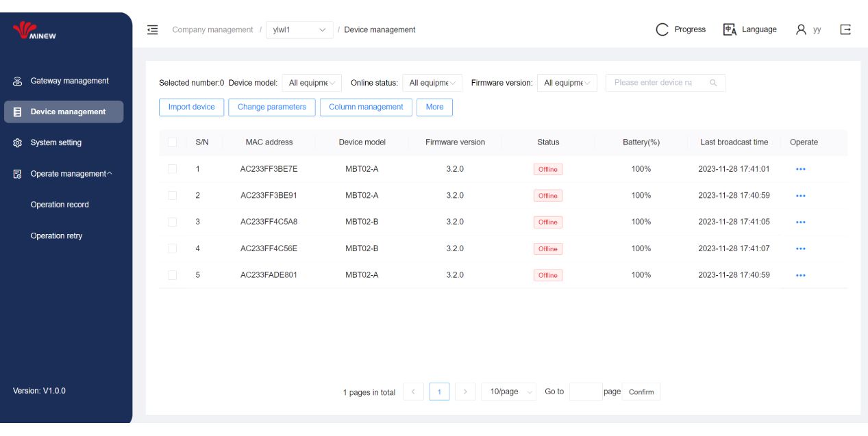This screenshot has height=436, width=868.
Task: Check the box for row 2 device
Action: [172, 195]
